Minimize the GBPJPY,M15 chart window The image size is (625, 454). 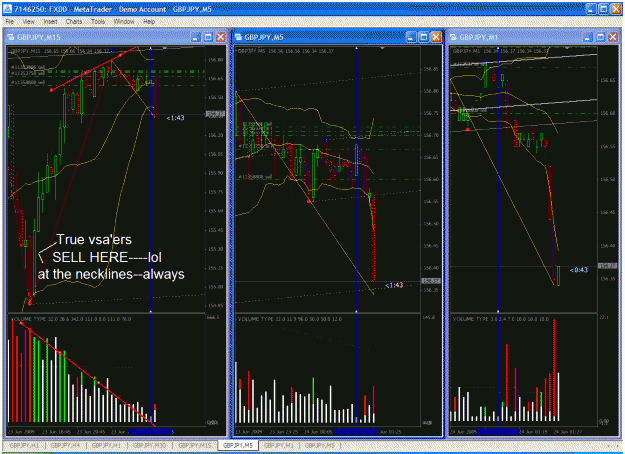pos(195,37)
